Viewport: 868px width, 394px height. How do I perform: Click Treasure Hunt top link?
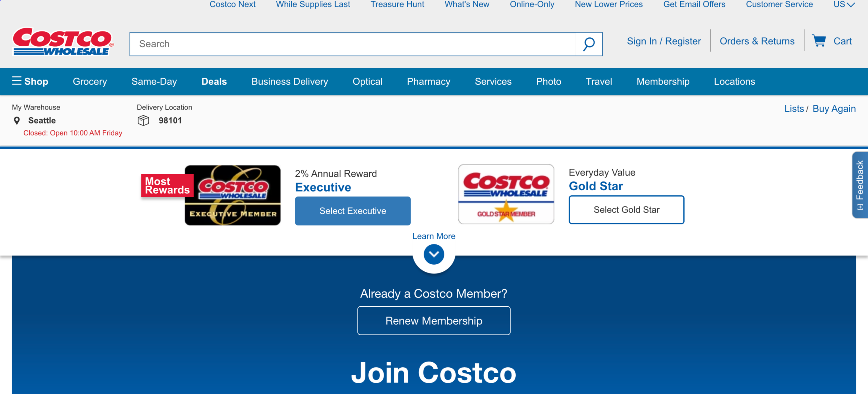point(397,4)
